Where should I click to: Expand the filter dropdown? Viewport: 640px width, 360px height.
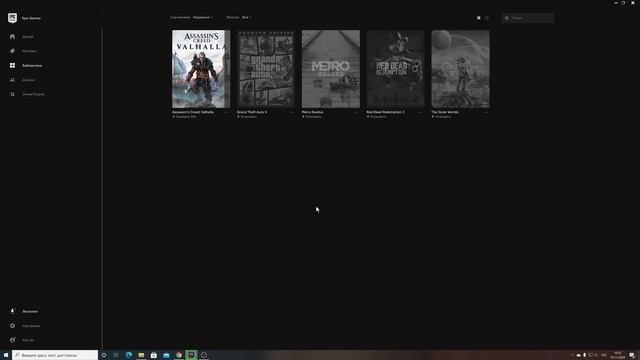tap(247, 18)
